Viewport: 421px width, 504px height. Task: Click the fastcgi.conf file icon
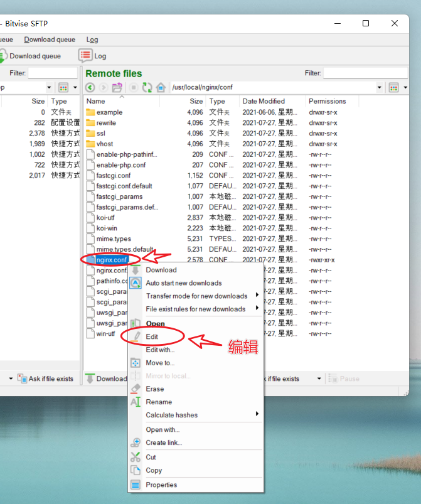click(x=90, y=176)
